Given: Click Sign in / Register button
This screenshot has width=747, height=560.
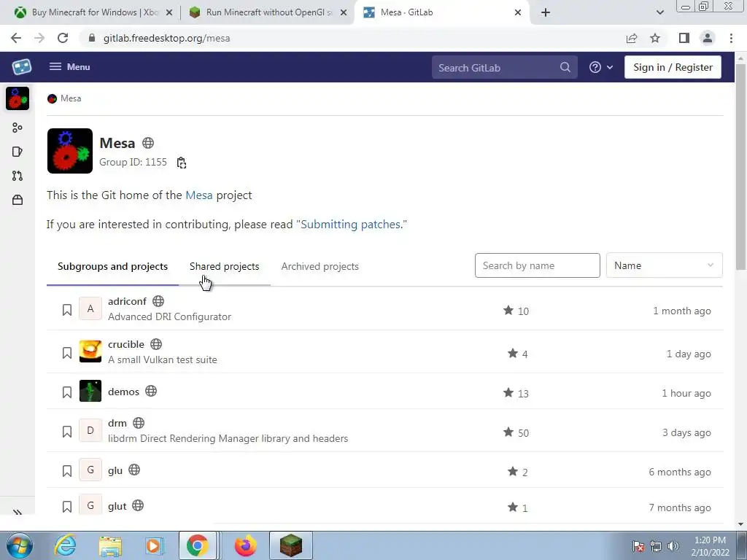Looking at the screenshot, I should 673,67.
